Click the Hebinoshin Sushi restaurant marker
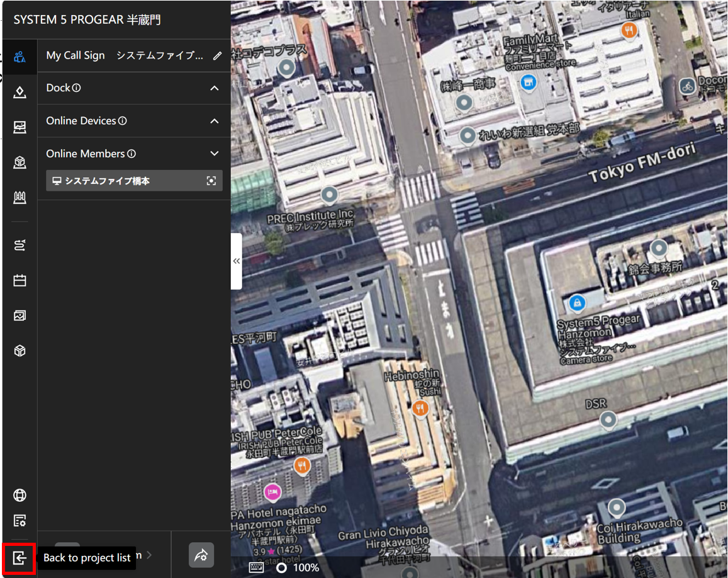Screen dimensions: 728x578 tap(420, 409)
